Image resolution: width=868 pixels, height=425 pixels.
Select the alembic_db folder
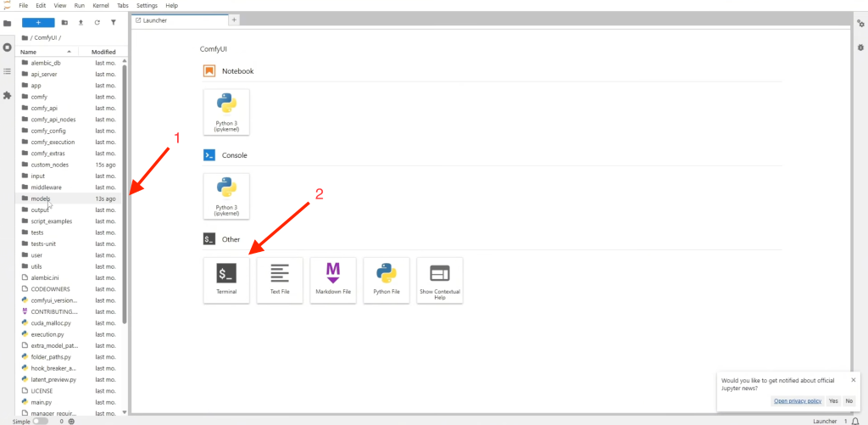point(69,63)
